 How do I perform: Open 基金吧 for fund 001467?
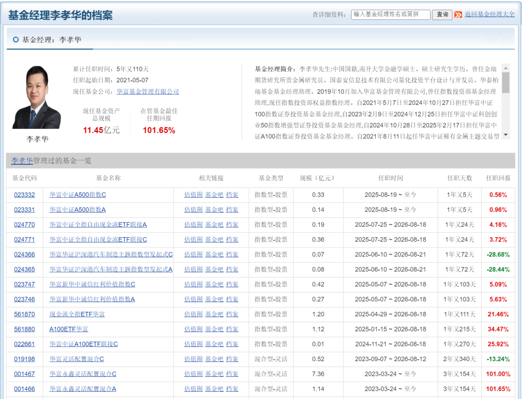(214, 374)
